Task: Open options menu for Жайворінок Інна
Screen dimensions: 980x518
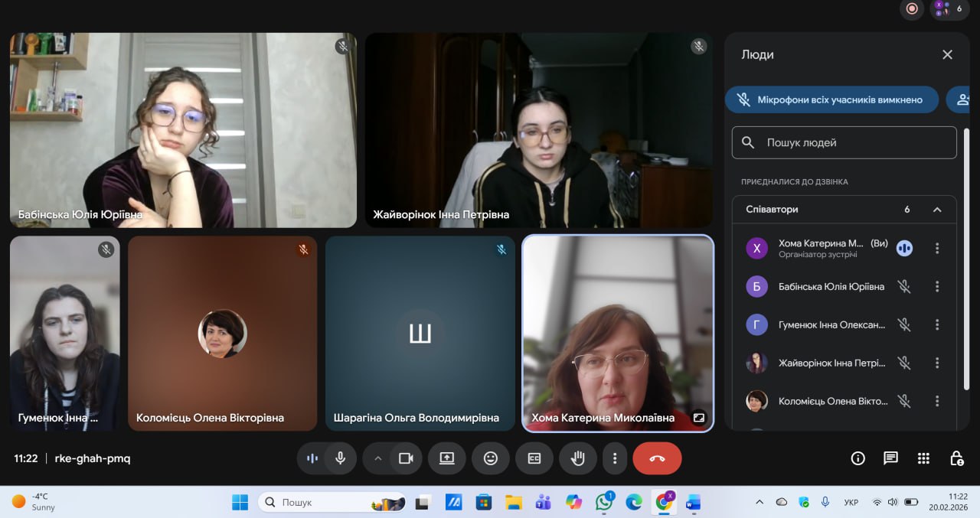Action: (936, 363)
